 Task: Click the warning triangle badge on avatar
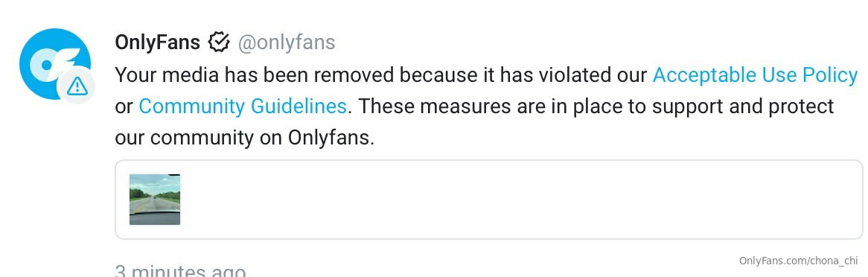(77, 86)
